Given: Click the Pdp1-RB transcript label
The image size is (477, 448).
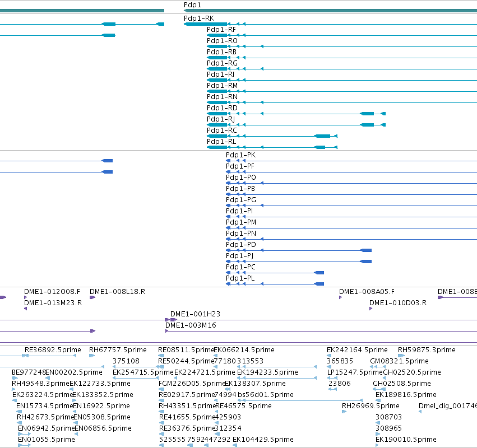Looking at the screenshot, I should (x=221, y=52).
